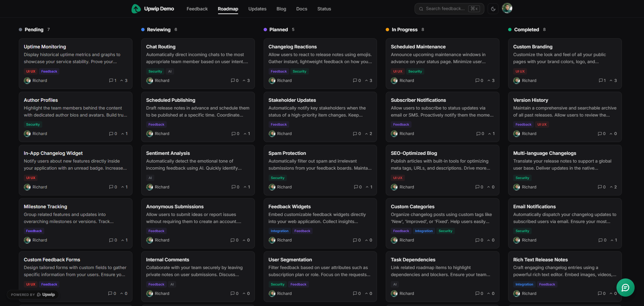Viewport: 644px width, 306px height.
Task: Open the Rich Text Release Notes title
Action: coord(540,260)
